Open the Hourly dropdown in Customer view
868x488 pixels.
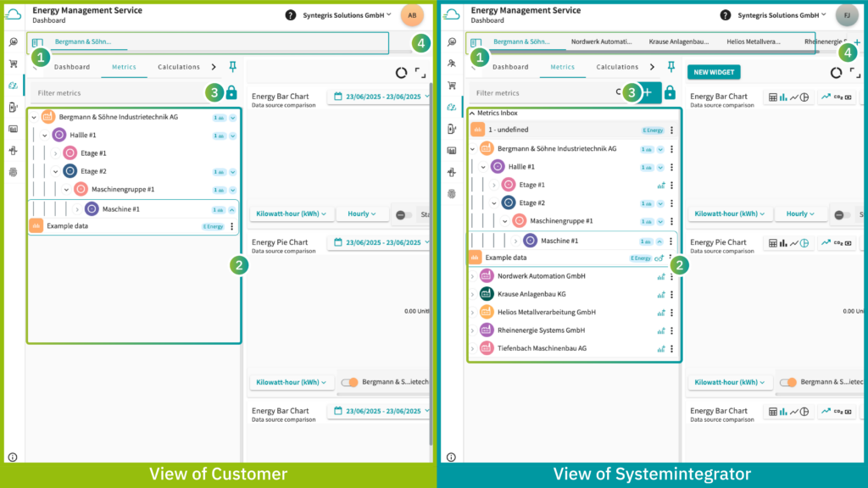click(x=362, y=214)
